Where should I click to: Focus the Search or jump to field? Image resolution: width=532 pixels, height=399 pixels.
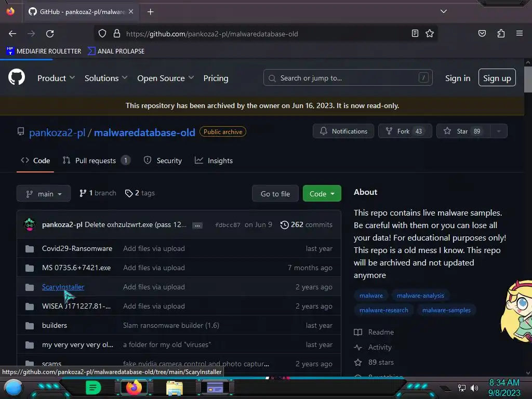pyautogui.click(x=348, y=78)
